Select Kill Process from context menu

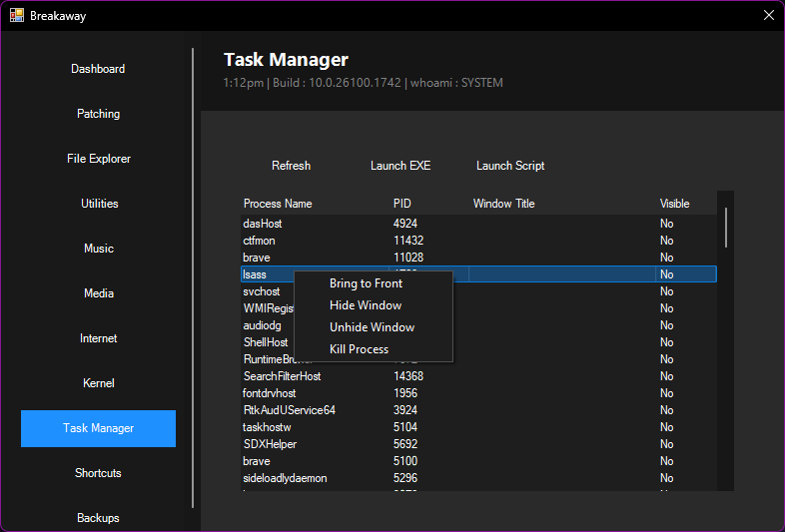[x=374, y=349]
